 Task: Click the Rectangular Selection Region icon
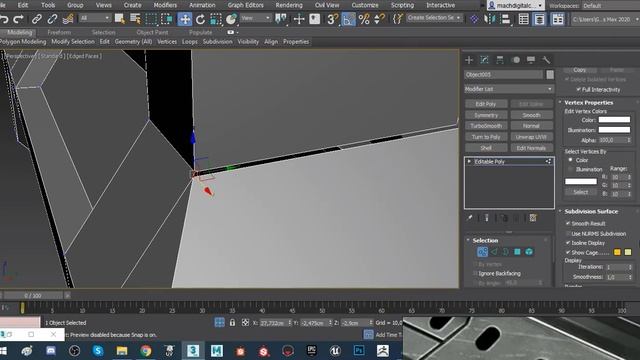tap(151, 19)
